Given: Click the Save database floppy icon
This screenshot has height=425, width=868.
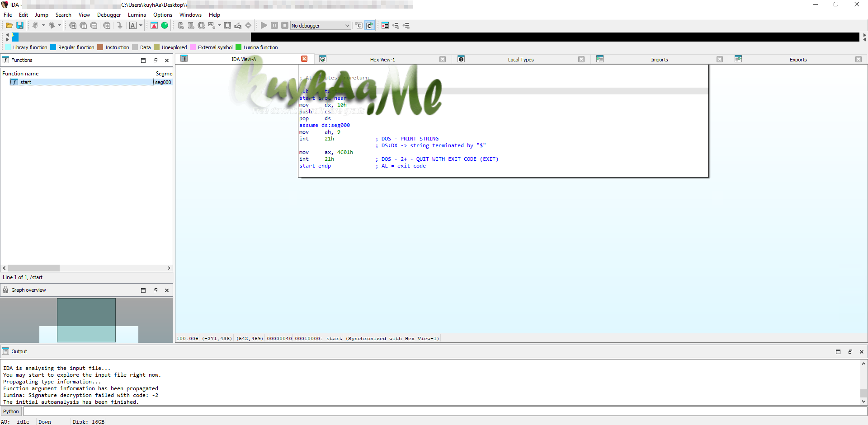Looking at the screenshot, I should [20, 25].
